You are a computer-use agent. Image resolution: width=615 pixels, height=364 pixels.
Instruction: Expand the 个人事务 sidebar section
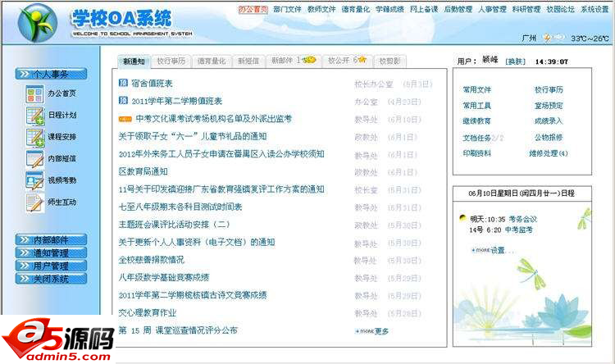pyautogui.click(x=51, y=74)
